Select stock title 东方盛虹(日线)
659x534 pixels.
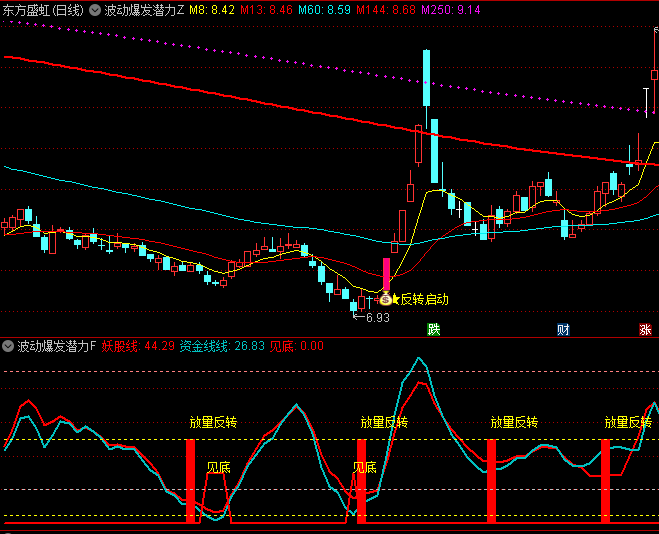(x=43, y=10)
